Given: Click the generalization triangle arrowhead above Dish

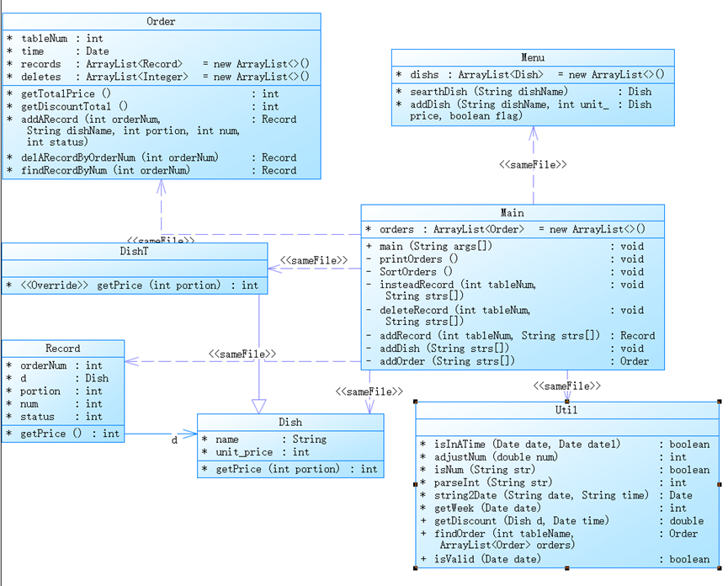Looking at the screenshot, I should click(x=258, y=407).
